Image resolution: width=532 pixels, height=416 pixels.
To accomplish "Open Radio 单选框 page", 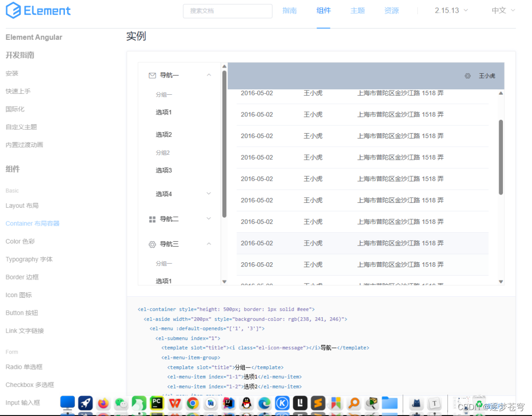I will 24,367.
